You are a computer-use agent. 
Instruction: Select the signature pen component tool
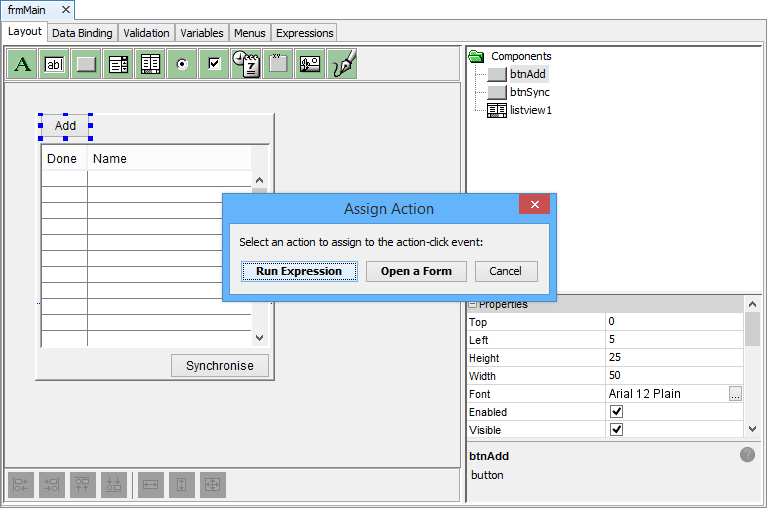343,64
